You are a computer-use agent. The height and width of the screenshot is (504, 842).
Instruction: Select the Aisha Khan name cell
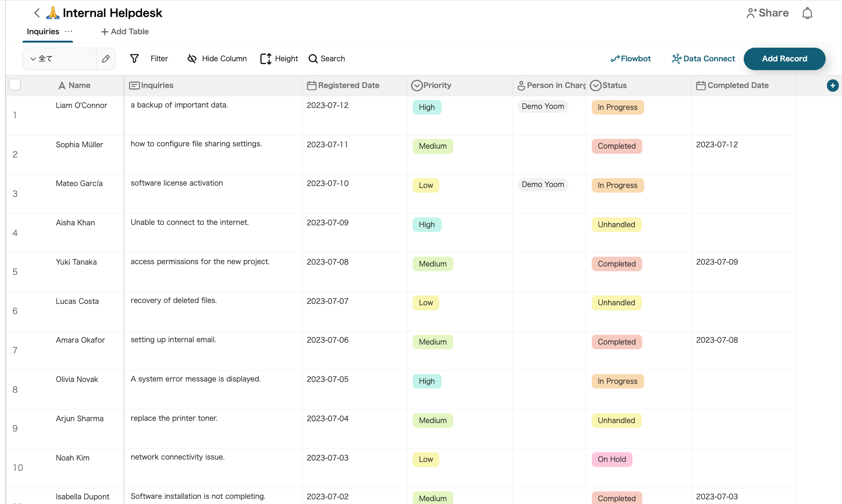[75, 223]
